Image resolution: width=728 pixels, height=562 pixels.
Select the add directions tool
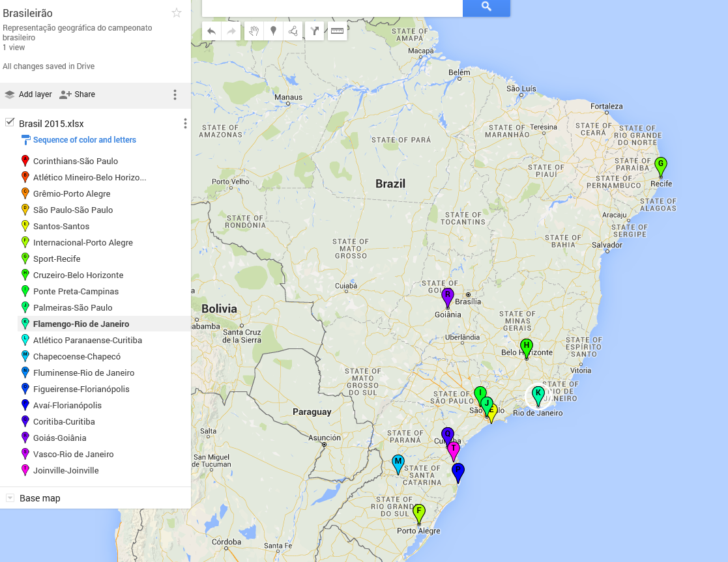point(314,31)
